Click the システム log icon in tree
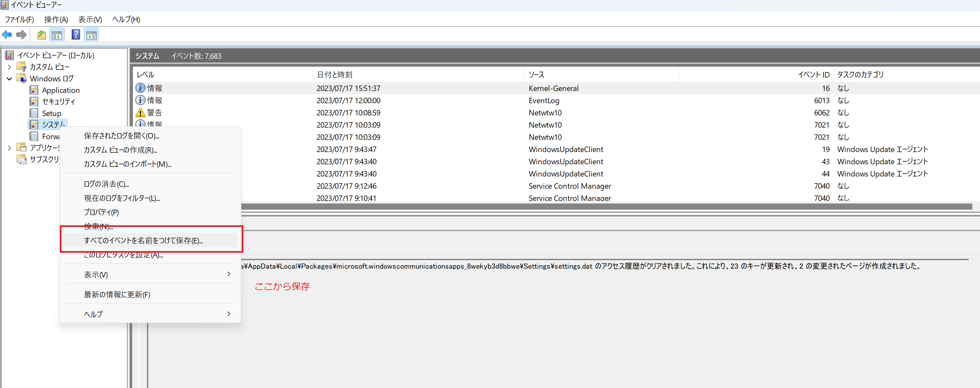The height and width of the screenshot is (388, 980). 34,124
